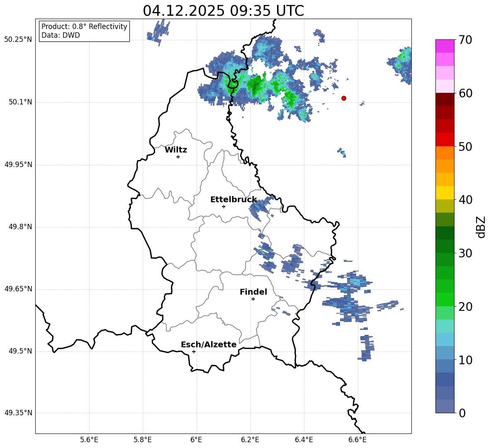Viewport: 491px width, 448px height.
Task: Click the colorbar value 50
Action: (x=465, y=146)
